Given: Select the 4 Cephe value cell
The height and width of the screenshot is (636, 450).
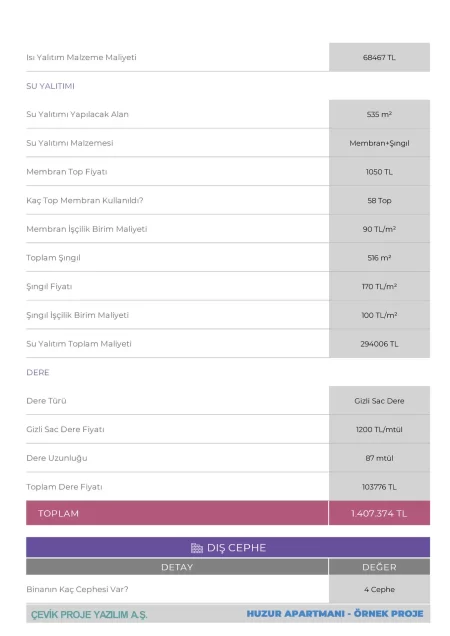Looking at the screenshot, I should click(379, 589).
